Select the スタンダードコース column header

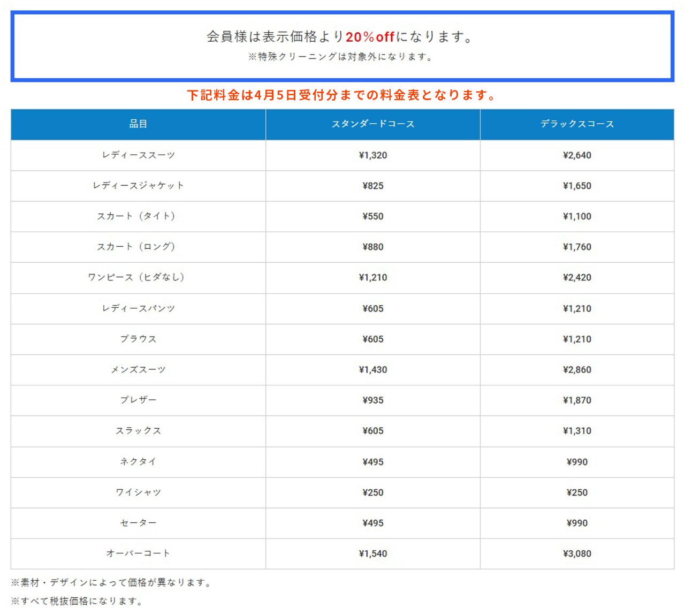[373, 124]
